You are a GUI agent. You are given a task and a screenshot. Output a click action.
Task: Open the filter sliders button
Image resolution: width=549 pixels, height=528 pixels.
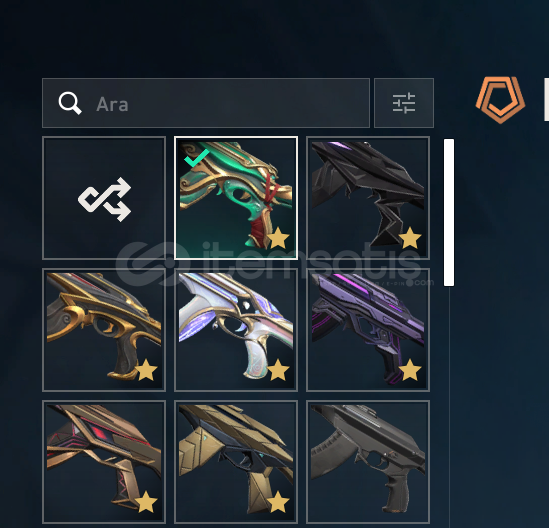pyautogui.click(x=404, y=103)
